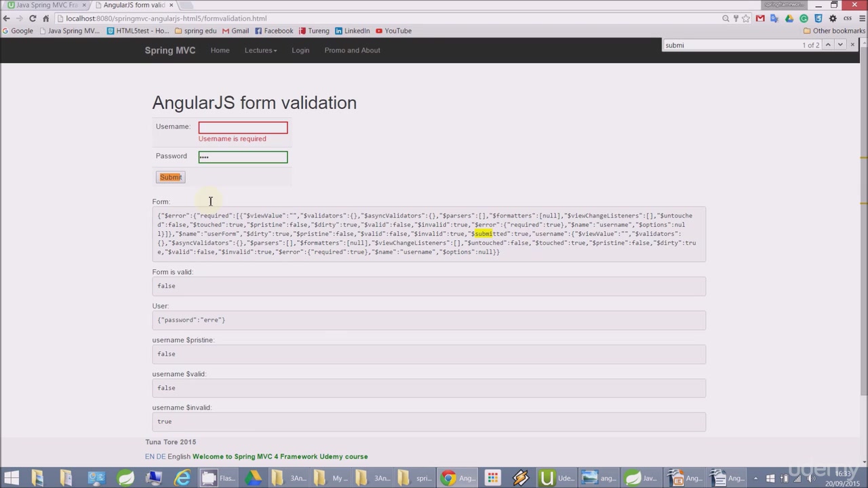Open the Udemy taskbar app

click(557, 478)
